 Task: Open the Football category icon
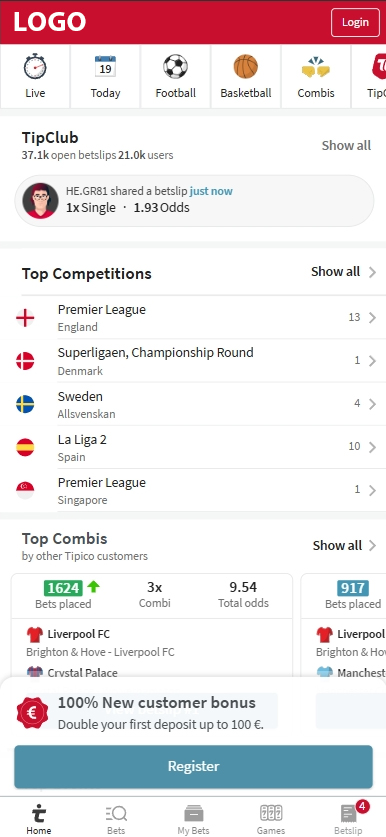(x=176, y=67)
